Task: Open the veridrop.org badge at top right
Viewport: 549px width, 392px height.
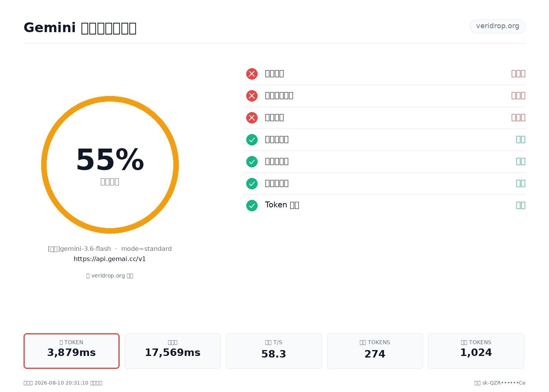Action: [498, 26]
